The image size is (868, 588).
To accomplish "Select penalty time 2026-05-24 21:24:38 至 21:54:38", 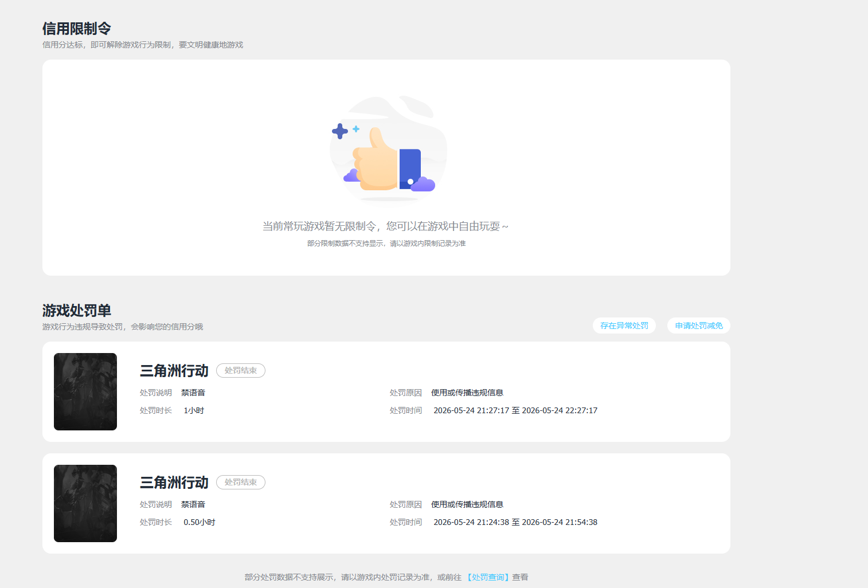I will (515, 522).
